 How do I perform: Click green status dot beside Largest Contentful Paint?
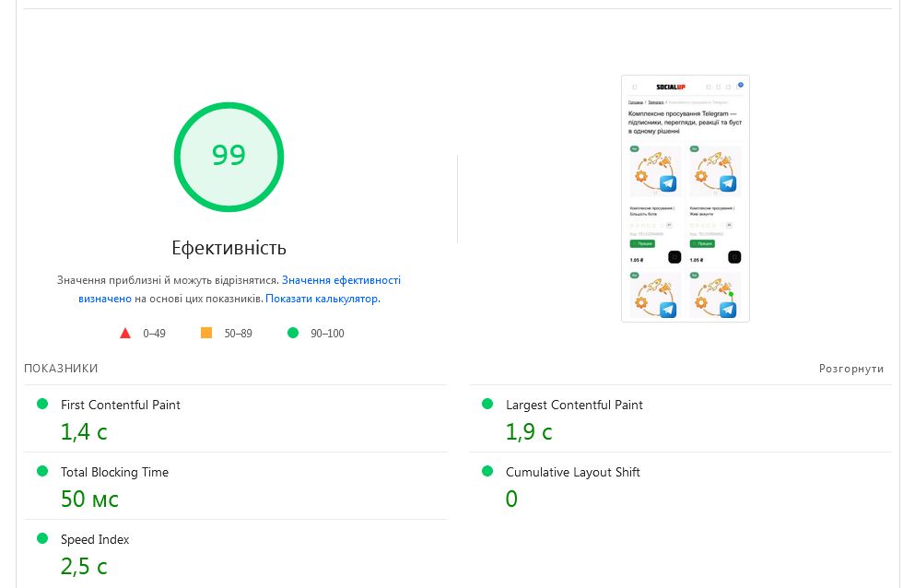pyautogui.click(x=487, y=404)
